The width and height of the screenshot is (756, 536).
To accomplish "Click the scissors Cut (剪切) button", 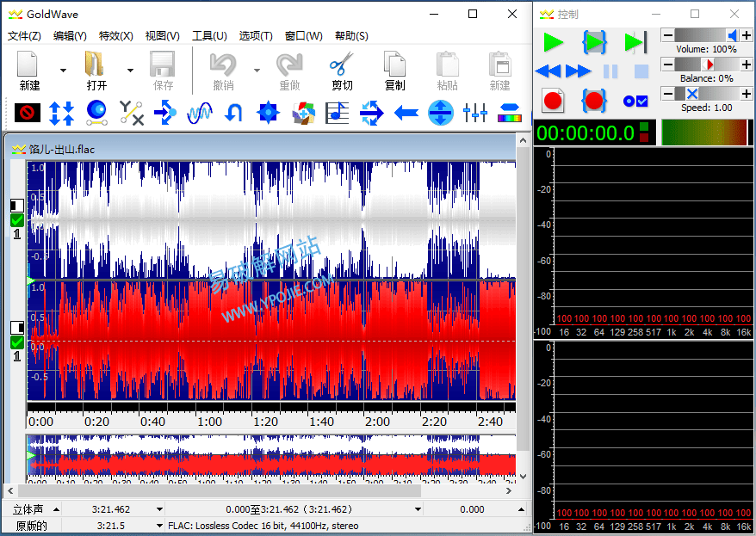I will coord(342,71).
